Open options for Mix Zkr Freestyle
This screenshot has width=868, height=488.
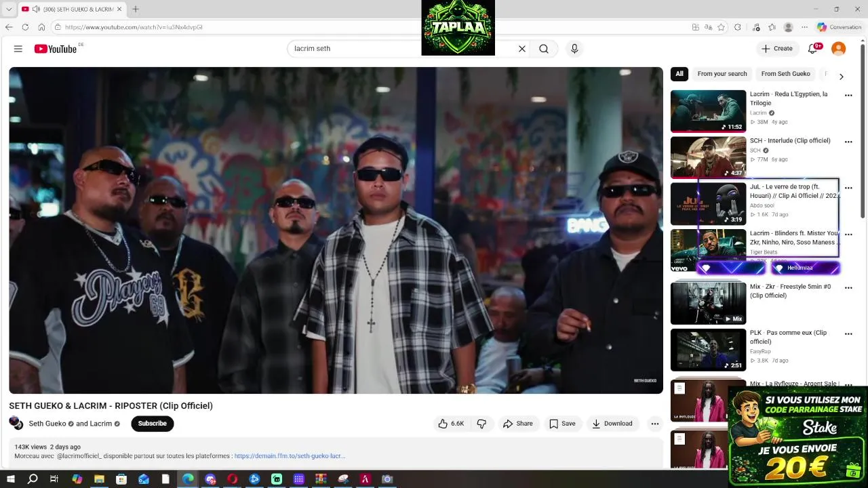coord(848,287)
